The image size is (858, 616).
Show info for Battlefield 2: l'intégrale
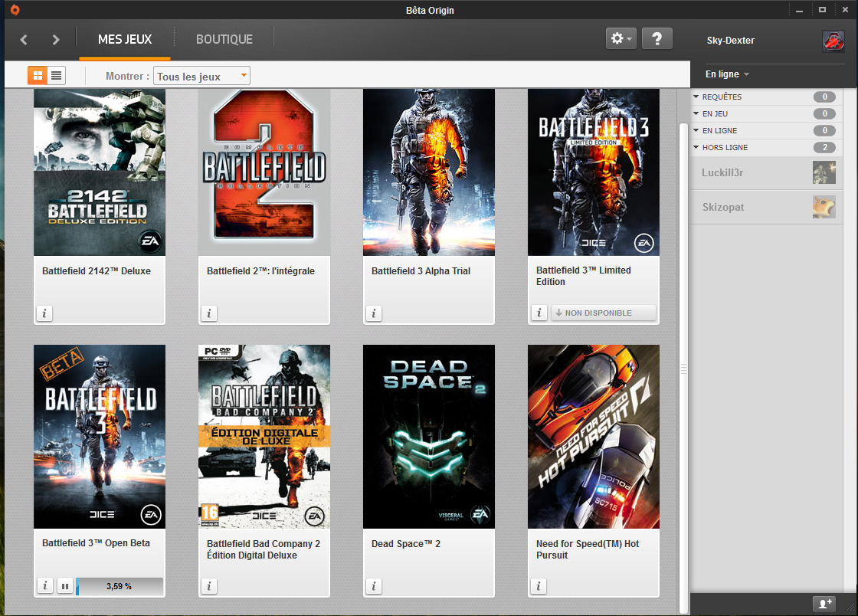[209, 313]
